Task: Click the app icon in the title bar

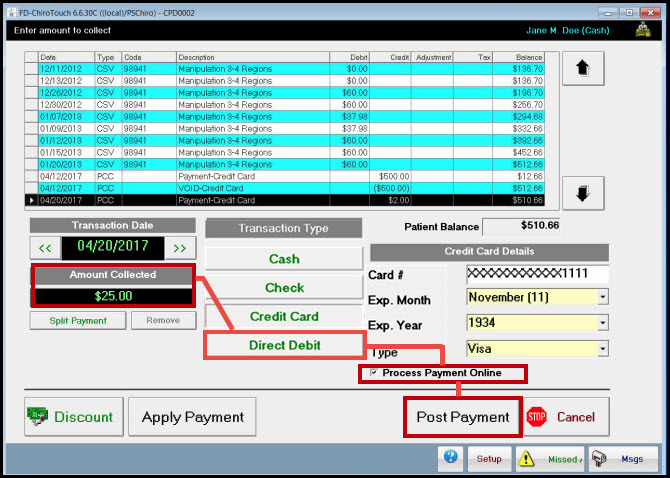Action: (x=12, y=13)
